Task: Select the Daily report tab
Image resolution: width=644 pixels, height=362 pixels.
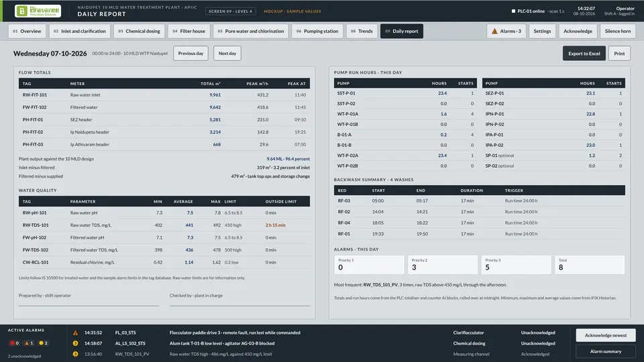Action: [402, 32]
